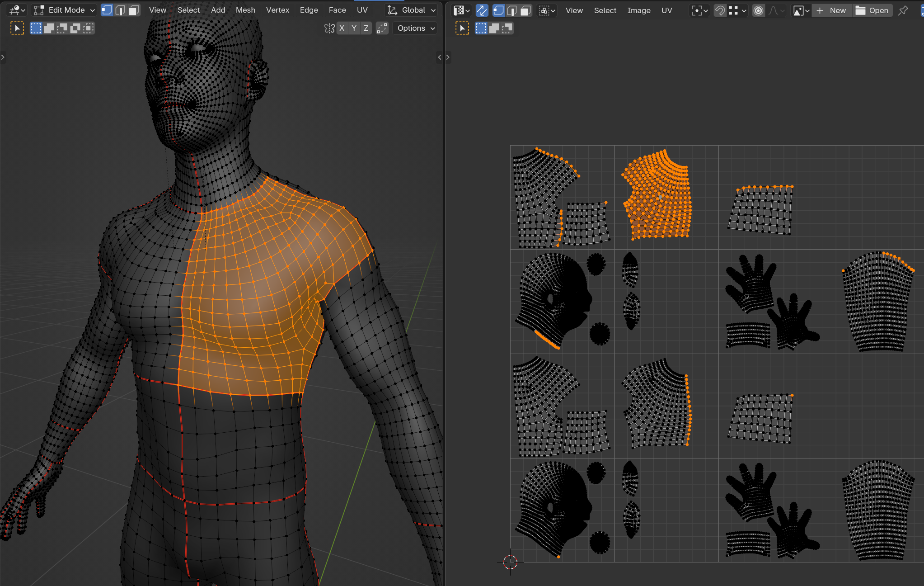Click the pin image icon
This screenshot has width=924, height=586.
903,10
